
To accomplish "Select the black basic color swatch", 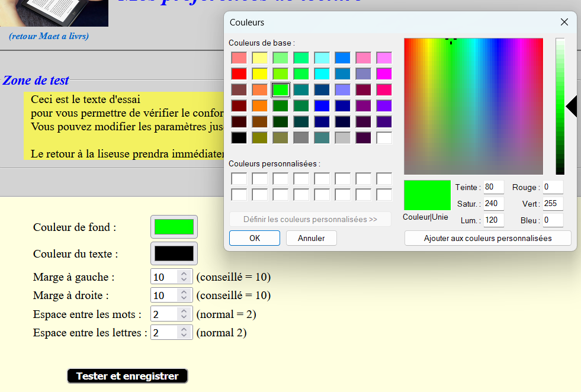I will point(239,138).
